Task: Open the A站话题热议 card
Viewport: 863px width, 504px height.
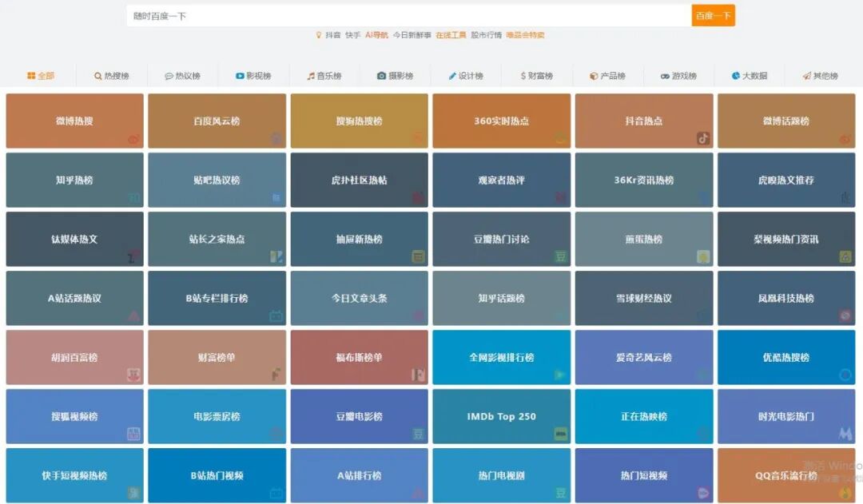Action: pyautogui.click(x=75, y=298)
